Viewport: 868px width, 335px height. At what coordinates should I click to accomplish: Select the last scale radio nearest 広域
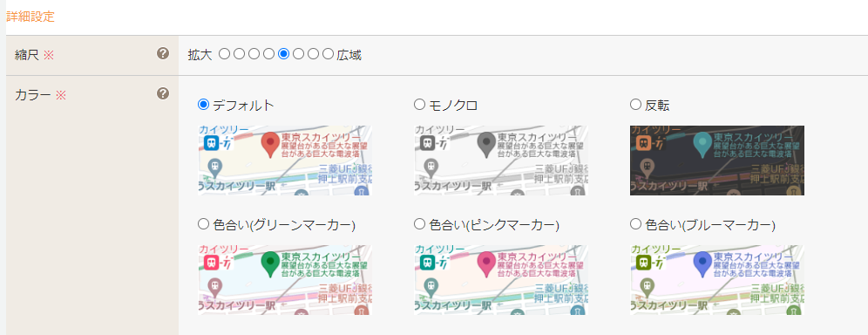pos(329,54)
